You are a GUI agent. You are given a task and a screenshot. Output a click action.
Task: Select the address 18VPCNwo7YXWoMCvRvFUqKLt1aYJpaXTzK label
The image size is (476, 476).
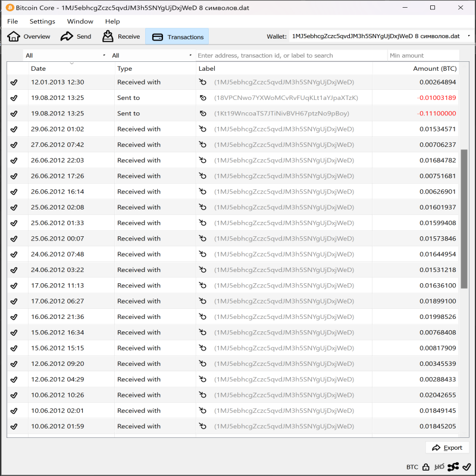pyautogui.click(x=286, y=98)
